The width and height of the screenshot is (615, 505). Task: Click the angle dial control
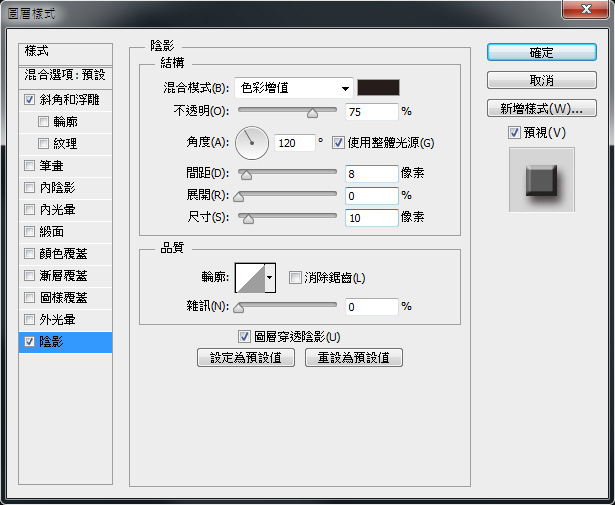tap(252, 143)
